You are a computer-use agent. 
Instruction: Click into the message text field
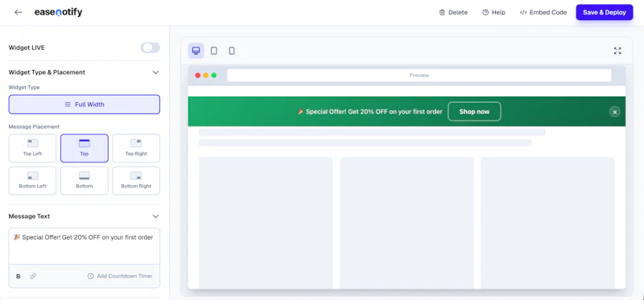[85, 246]
